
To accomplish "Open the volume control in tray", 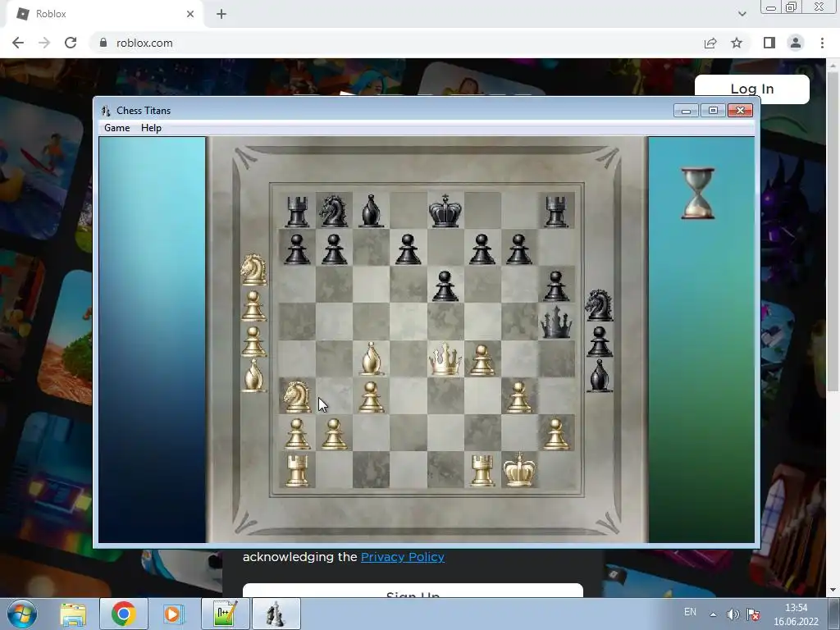I will point(733,614).
